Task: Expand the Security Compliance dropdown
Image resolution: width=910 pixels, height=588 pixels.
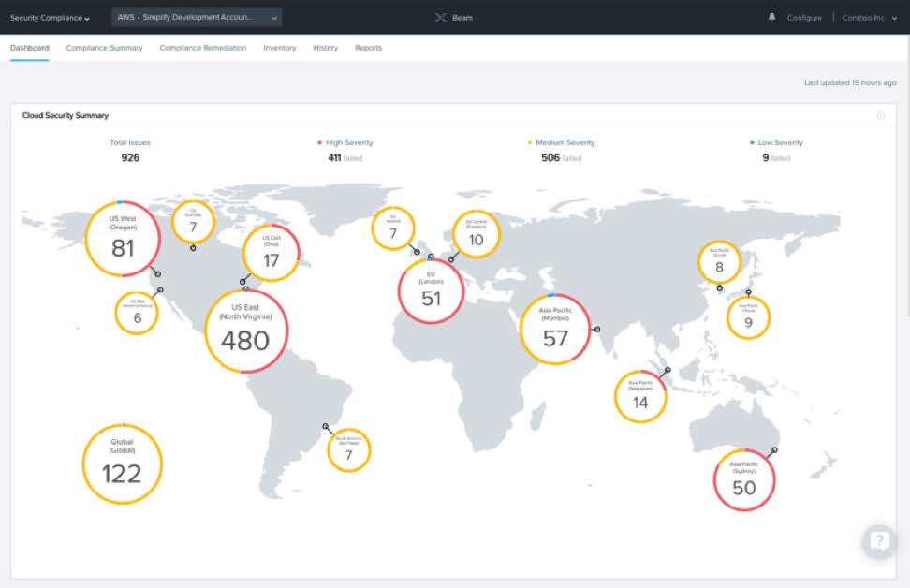Action: (51, 18)
